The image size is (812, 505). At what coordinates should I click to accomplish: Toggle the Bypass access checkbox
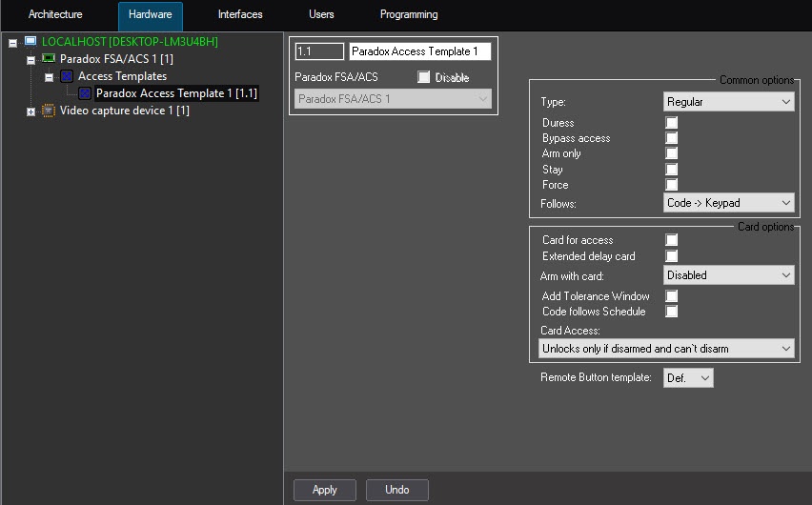(672, 138)
